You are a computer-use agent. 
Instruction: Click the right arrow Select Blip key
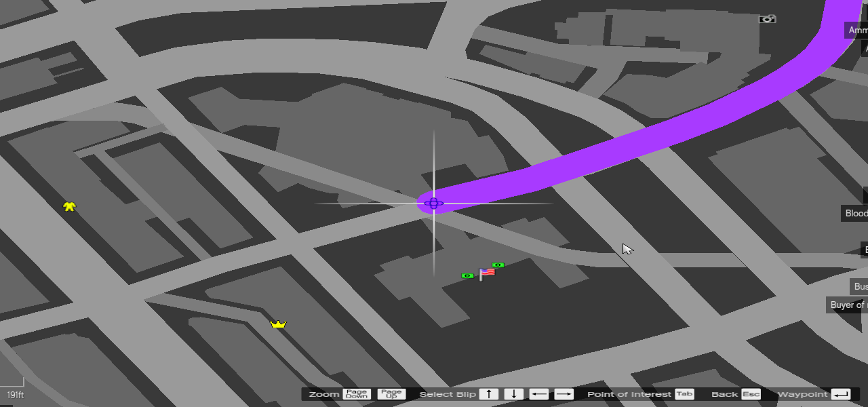pyautogui.click(x=564, y=394)
